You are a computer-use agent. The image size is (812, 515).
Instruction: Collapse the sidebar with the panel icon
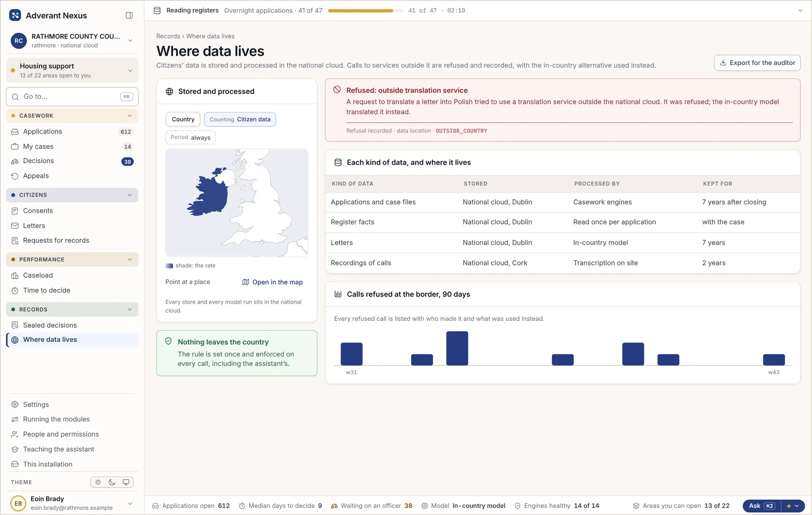pyautogui.click(x=129, y=15)
